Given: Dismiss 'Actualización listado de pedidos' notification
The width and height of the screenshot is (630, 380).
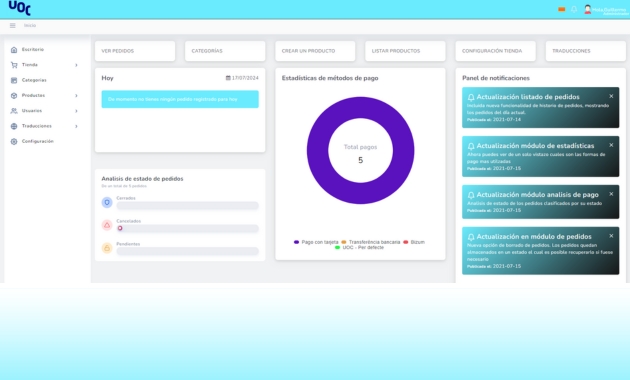Looking at the screenshot, I should coord(611,96).
